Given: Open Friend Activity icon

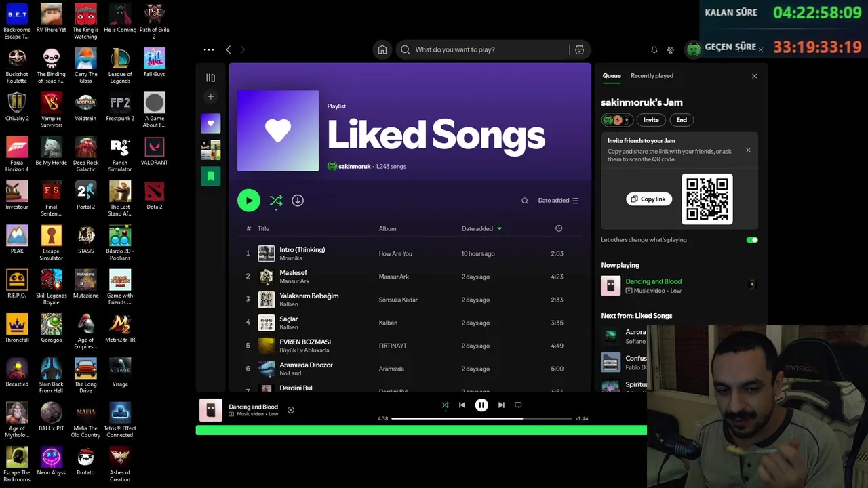Looking at the screenshot, I should coord(671,49).
